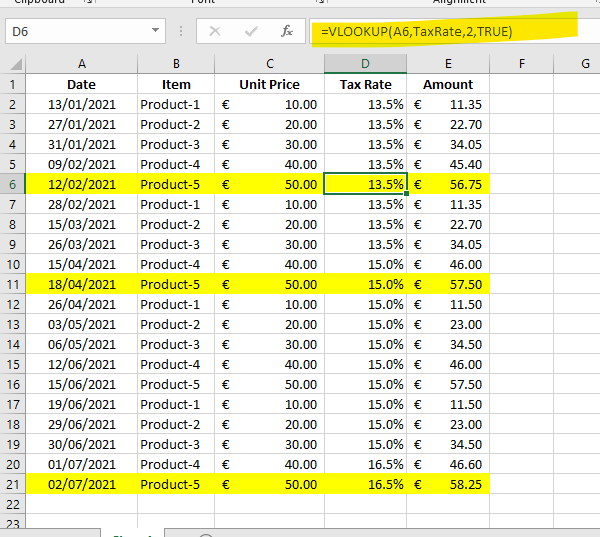The width and height of the screenshot is (600, 537).
Task: Select row 1 header
Action: coord(13,84)
